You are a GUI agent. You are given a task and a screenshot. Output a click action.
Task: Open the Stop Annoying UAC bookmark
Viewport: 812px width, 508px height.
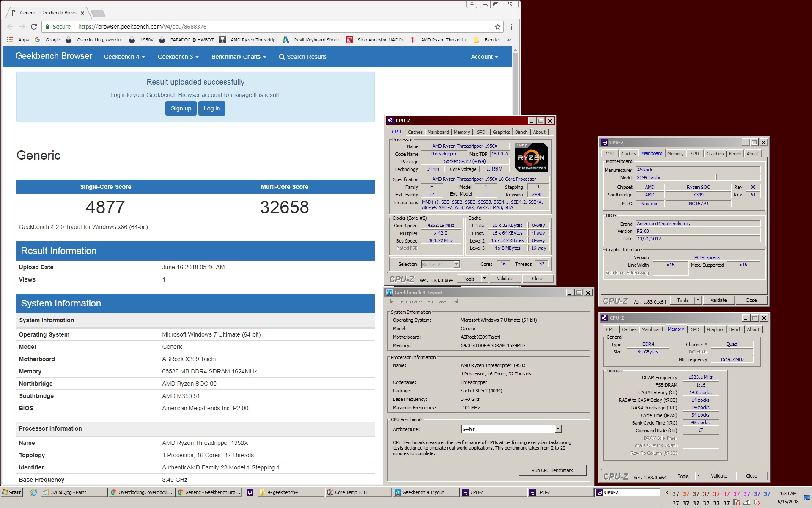[x=375, y=40]
